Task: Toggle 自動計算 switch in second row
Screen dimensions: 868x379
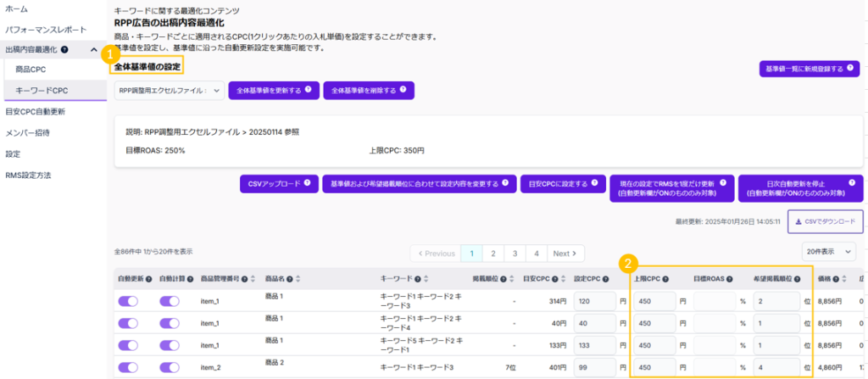Action: 170,323
